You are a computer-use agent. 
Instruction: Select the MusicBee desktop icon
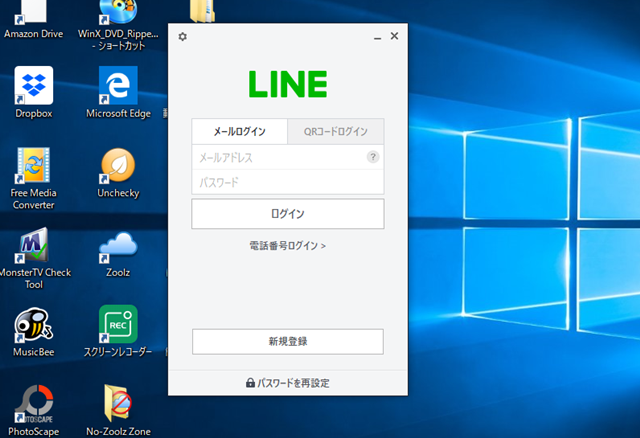[33, 324]
